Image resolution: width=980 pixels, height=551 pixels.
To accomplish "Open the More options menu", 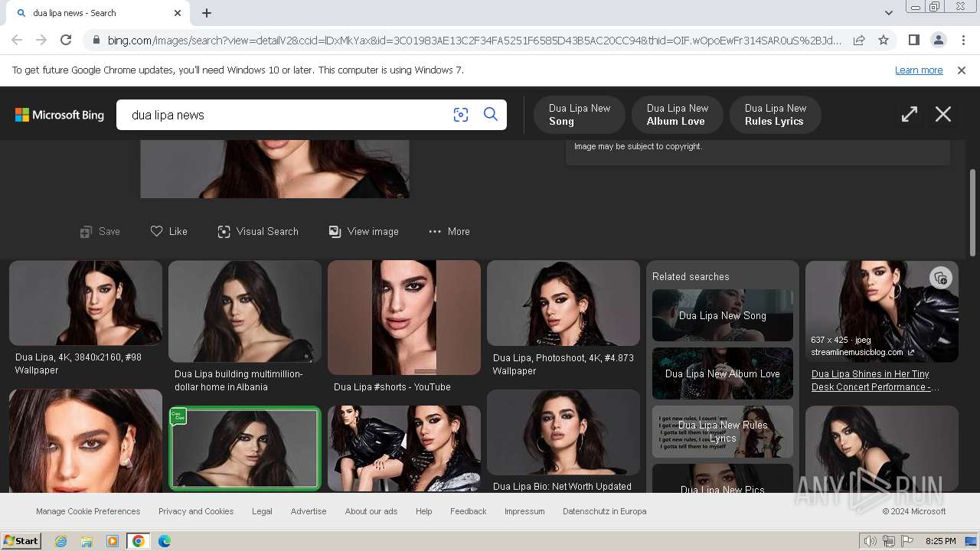I will (449, 231).
